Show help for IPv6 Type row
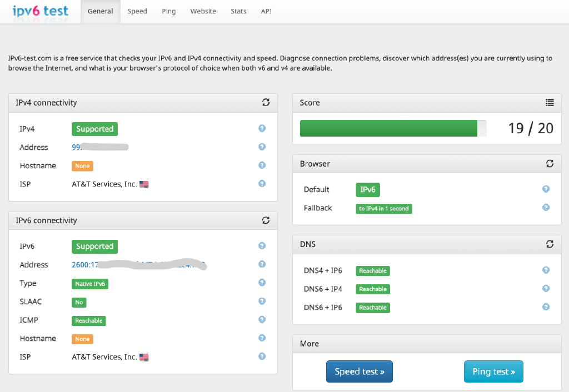The width and height of the screenshot is (569, 392). 262,283
